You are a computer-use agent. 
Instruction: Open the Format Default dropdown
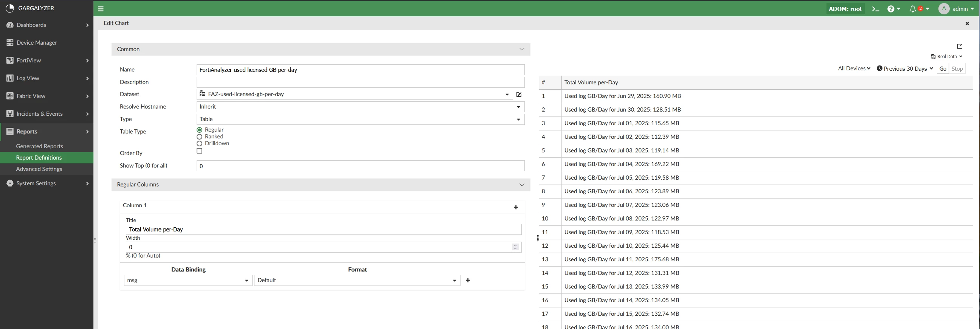click(x=357, y=280)
